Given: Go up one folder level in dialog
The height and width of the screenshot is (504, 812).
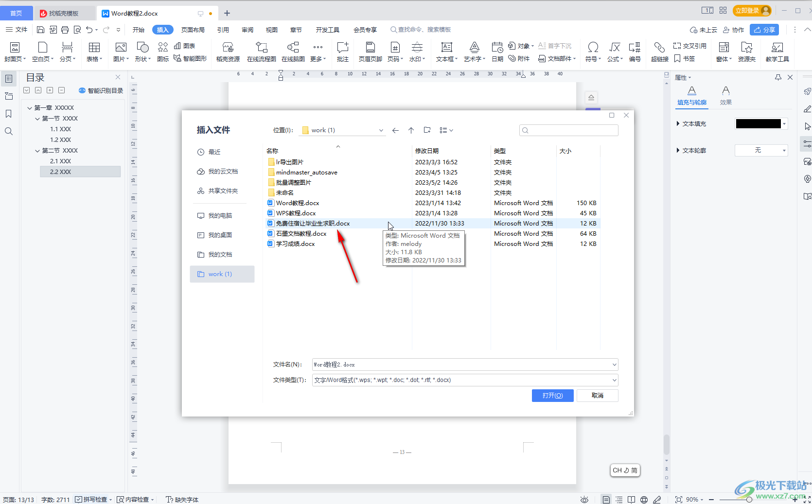Looking at the screenshot, I should (411, 130).
